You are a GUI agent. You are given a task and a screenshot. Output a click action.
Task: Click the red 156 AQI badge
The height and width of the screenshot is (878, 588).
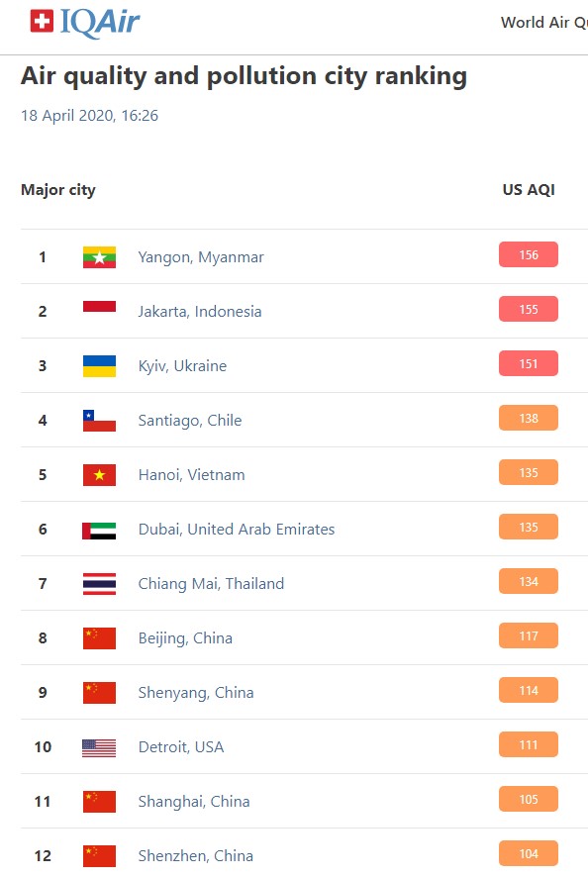(528, 254)
